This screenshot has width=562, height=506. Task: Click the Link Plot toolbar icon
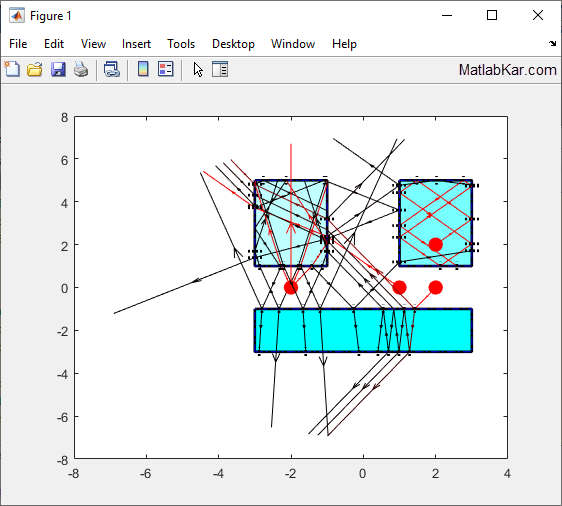(112, 69)
